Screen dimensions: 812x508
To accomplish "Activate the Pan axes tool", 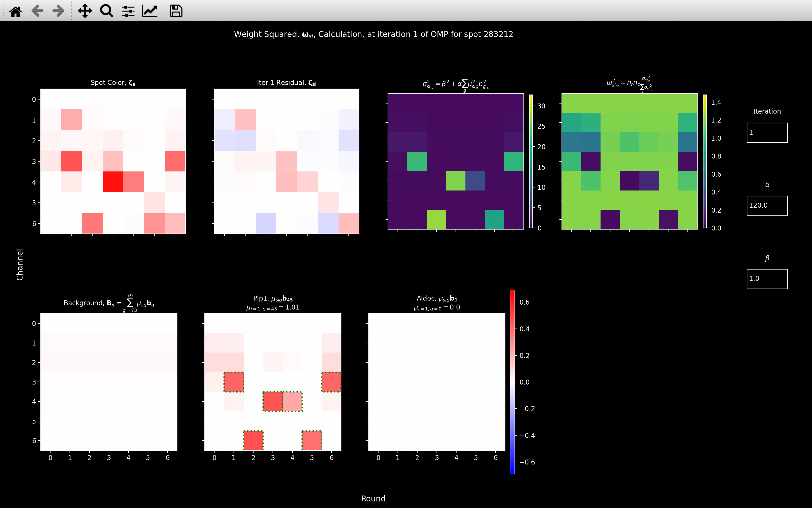I will point(85,11).
